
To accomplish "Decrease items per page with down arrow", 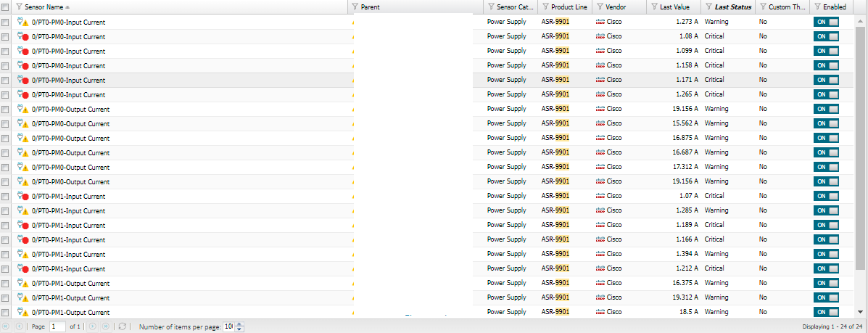I will point(240,329).
